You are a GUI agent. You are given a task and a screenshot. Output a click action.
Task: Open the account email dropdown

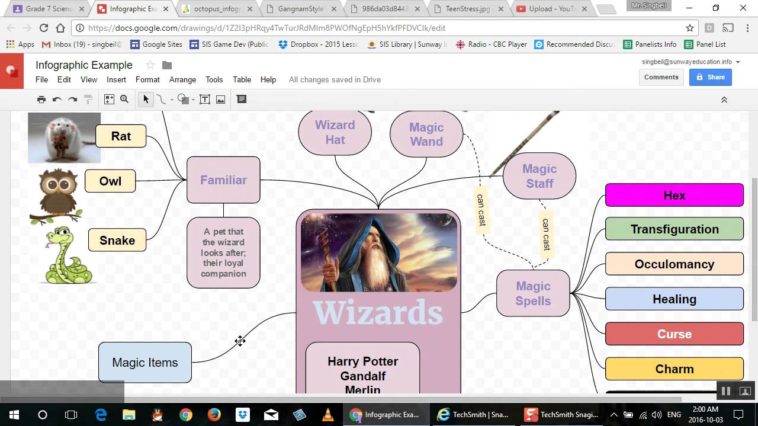click(x=693, y=61)
